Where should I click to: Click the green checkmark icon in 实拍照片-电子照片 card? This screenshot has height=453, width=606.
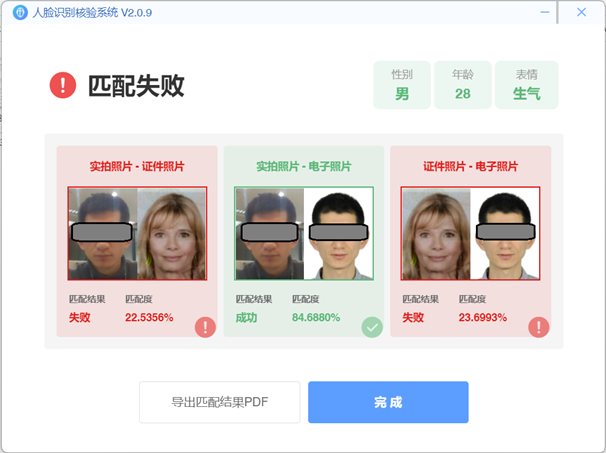pos(372,327)
